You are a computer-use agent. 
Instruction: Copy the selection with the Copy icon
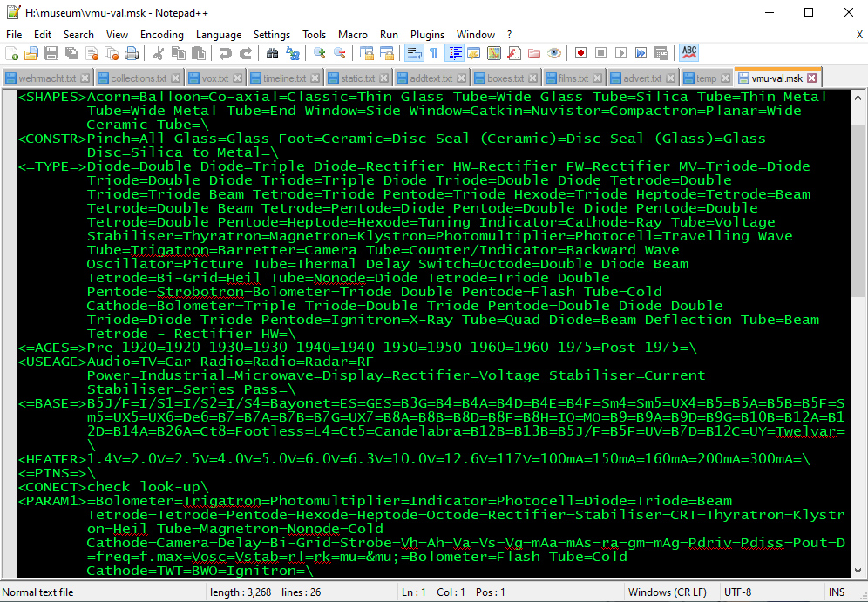tap(179, 53)
